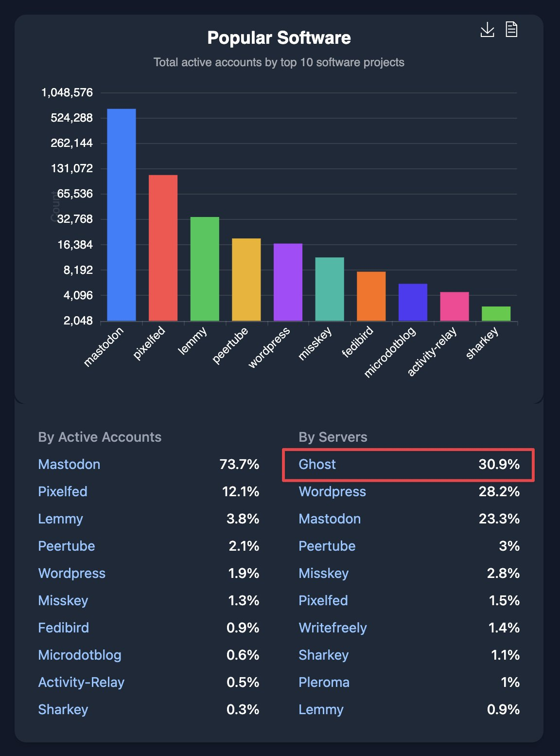This screenshot has width=560, height=756.
Task: Click the mastodon bar in the chart
Action: pyautogui.click(x=121, y=214)
